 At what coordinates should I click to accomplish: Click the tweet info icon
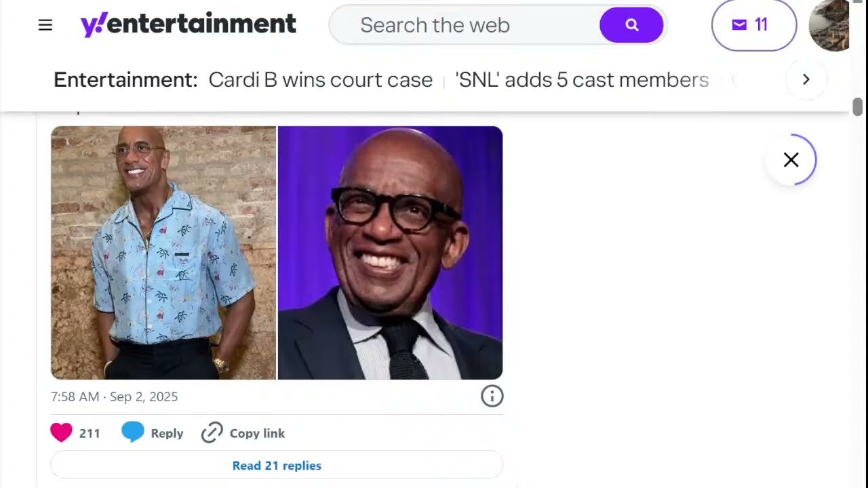[x=492, y=396]
